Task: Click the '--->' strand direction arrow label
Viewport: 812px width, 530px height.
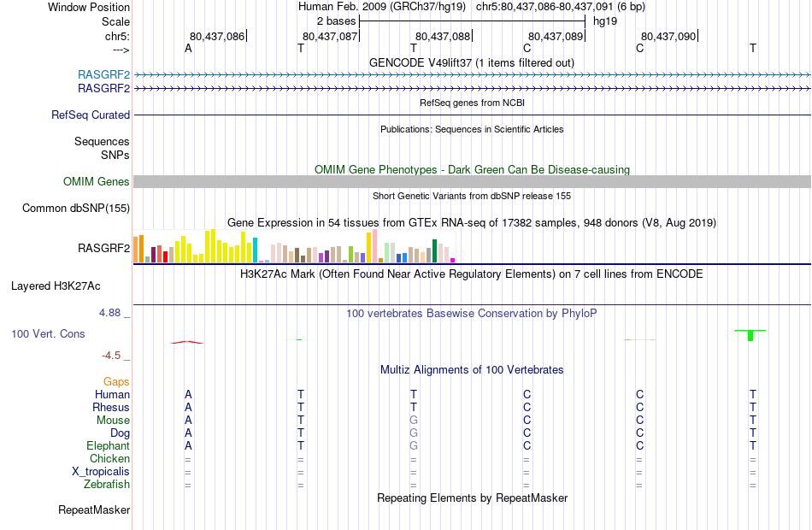Action: point(121,50)
